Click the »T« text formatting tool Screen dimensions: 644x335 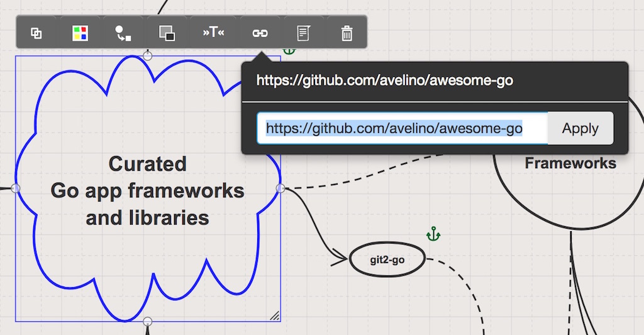(x=214, y=33)
